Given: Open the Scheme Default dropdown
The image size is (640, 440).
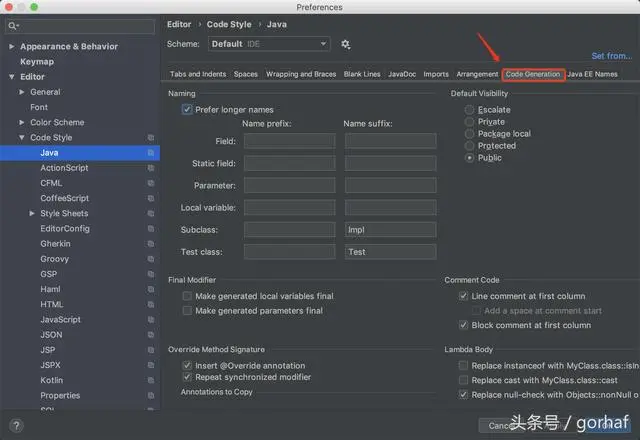Looking at the screenshot, I should tap(269, 44).
